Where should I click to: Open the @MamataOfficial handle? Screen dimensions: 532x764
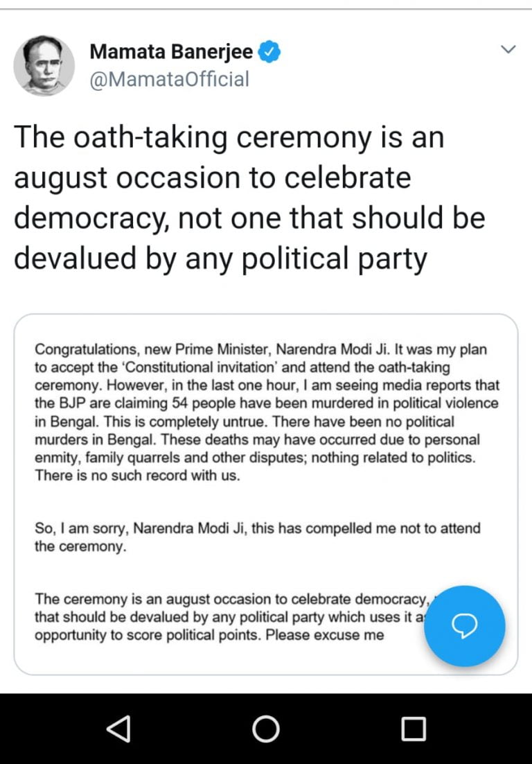click(x=168, y=78)
